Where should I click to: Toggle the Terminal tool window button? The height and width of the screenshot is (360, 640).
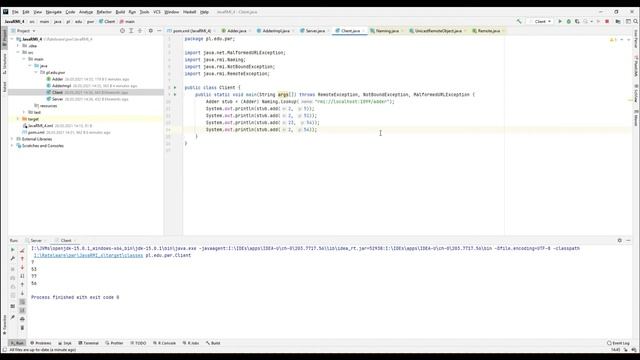pos(89,343)
